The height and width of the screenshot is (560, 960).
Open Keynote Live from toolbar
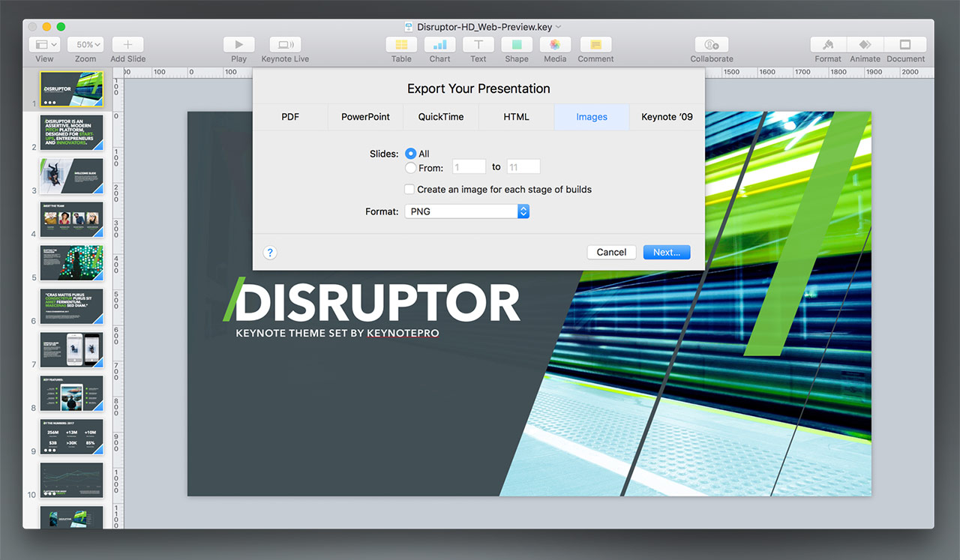[x=285, y=45]
